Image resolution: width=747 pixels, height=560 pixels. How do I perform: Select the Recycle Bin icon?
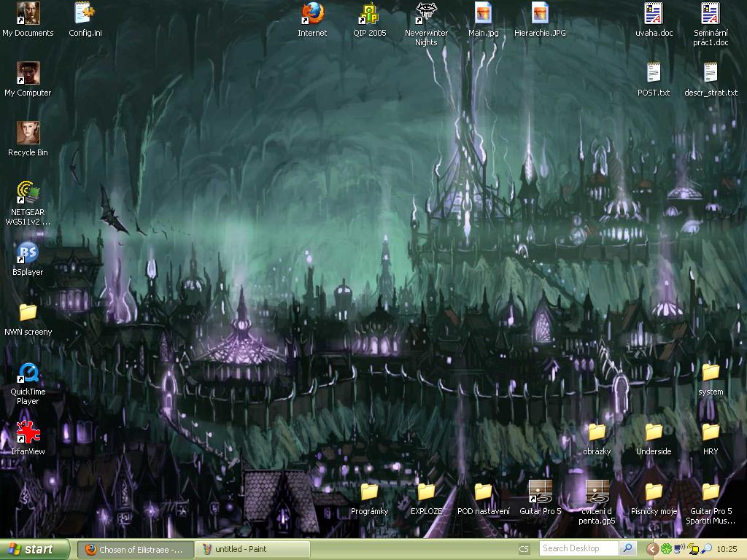(28, 133)
